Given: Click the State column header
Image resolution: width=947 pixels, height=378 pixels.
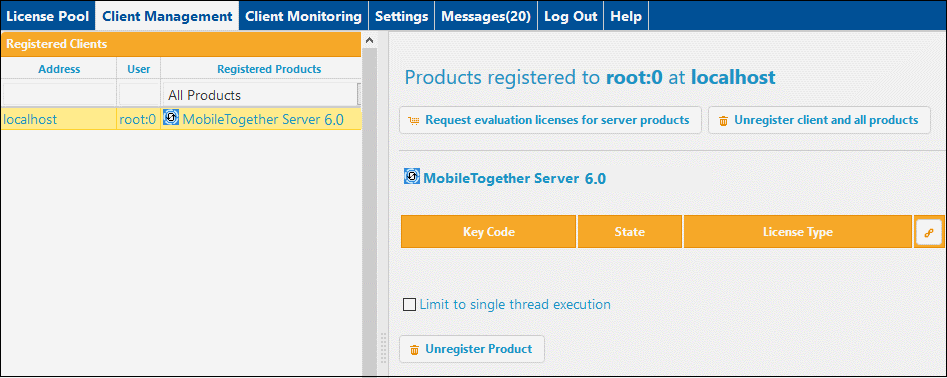Looking at the screenshot, I should tap(630, 231).
